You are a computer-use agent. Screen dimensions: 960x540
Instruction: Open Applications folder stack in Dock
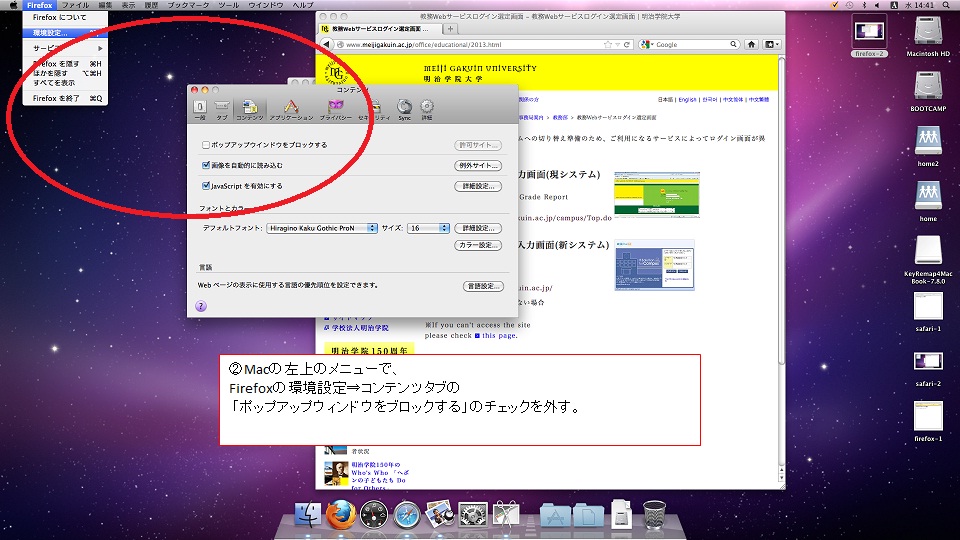tap(555, 516)
